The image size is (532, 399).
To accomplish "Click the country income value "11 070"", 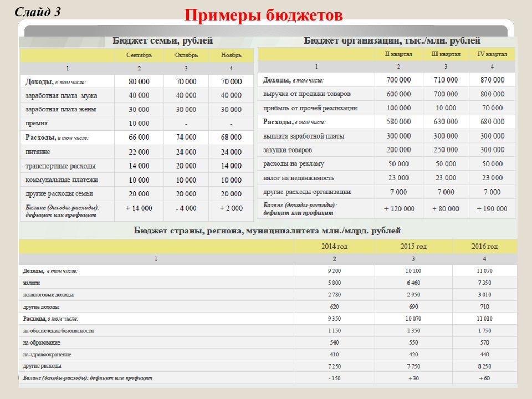I will click(484, 271).
